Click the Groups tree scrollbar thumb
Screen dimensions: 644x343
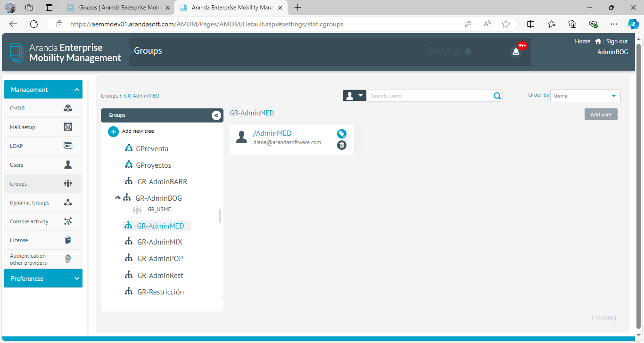220,216
